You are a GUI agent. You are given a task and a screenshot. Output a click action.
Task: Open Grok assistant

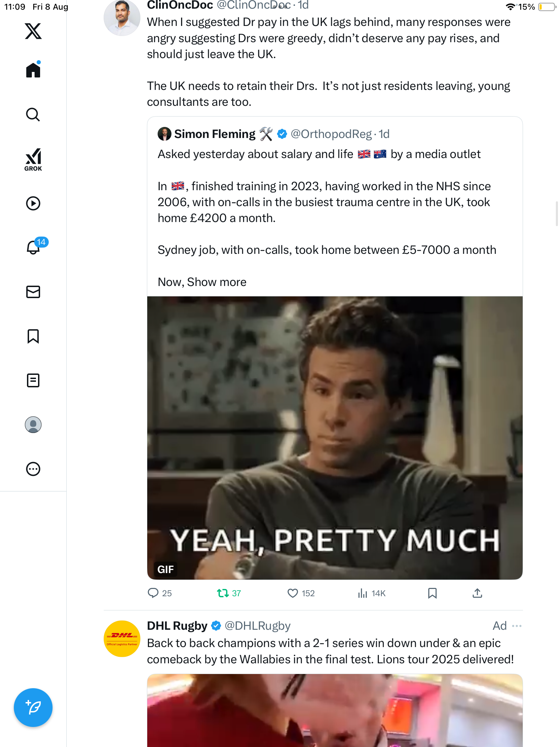tap(33, 159)
